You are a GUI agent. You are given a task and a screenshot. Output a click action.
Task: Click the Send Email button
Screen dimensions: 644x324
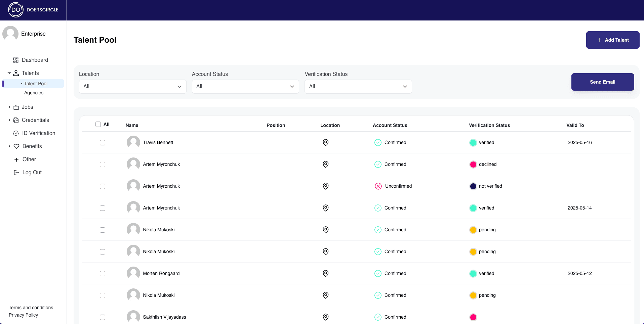coord(603,82)
